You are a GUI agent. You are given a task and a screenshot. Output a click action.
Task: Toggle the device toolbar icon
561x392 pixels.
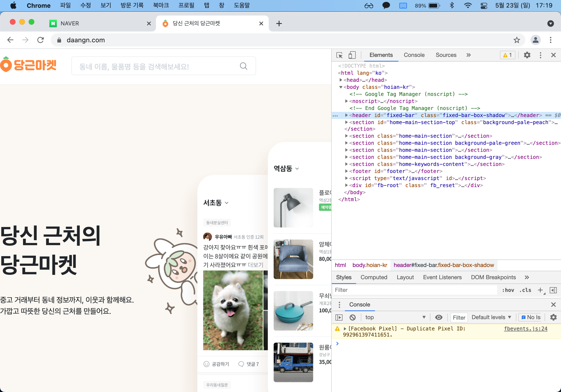click(352, 55)
